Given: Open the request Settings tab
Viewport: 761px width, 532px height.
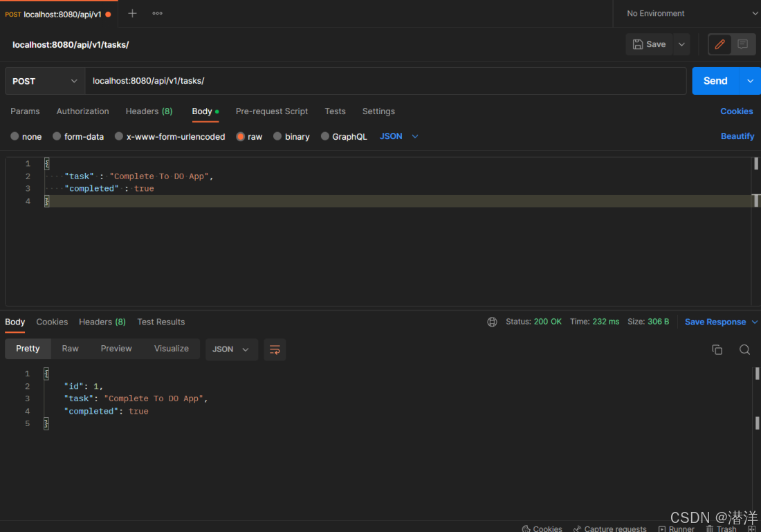Looking at the screenshot, I should (x=378, y=111).
